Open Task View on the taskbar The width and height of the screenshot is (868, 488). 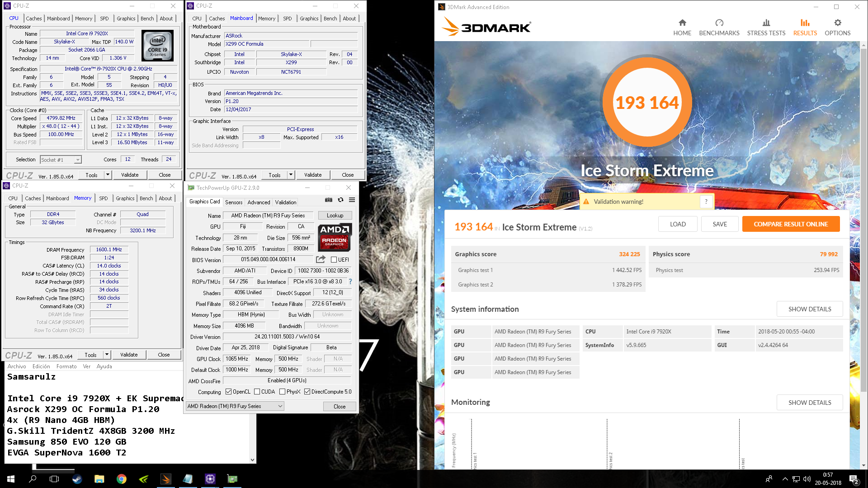(x=54, y=479)
